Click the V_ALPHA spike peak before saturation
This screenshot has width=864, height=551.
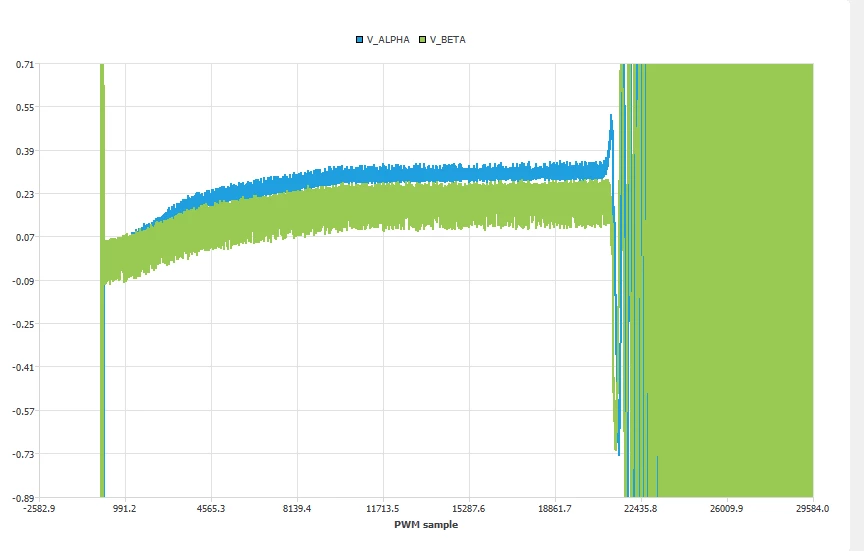point(611,118)
